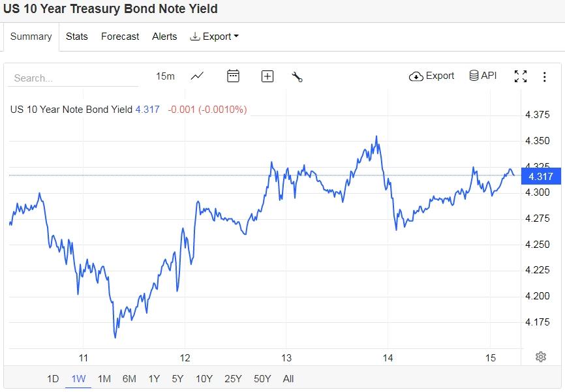Expand the Export dropdown in tab bar
The height and width of the screenshot is (392, 565).
tap(214, 37)
